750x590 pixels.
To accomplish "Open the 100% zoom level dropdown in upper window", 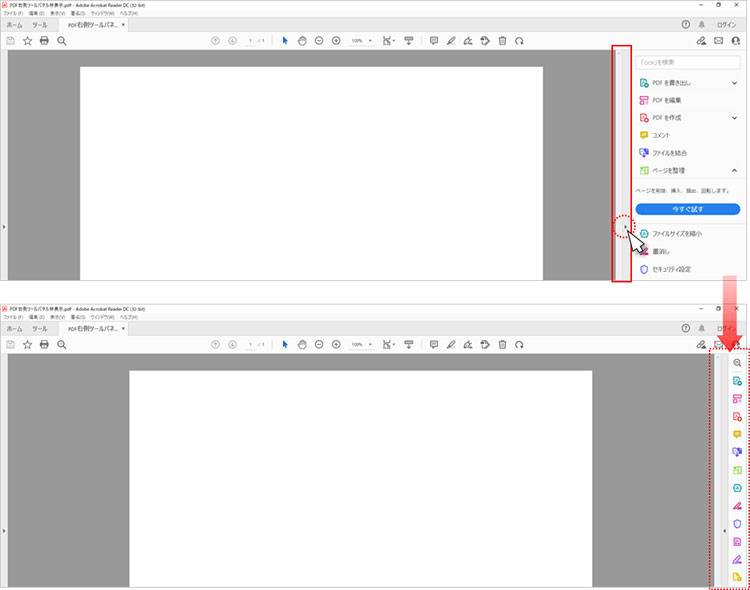I will [x=361, y=41].
